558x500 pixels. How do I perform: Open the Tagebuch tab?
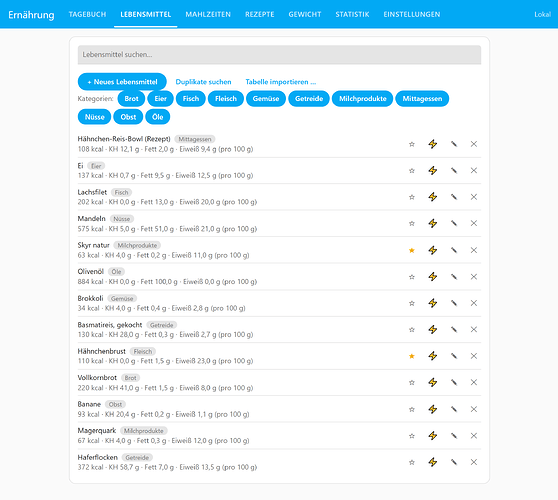pos(87,14)
